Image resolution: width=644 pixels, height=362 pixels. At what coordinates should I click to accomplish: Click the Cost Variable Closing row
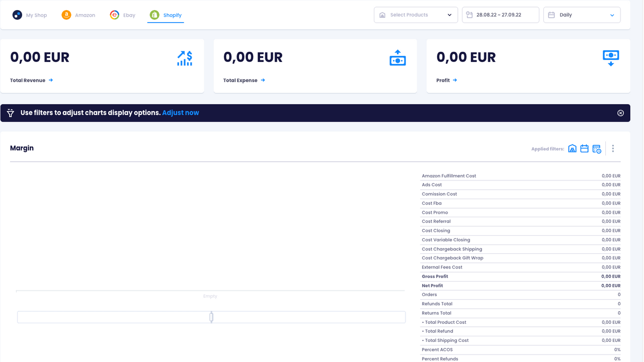520,240
